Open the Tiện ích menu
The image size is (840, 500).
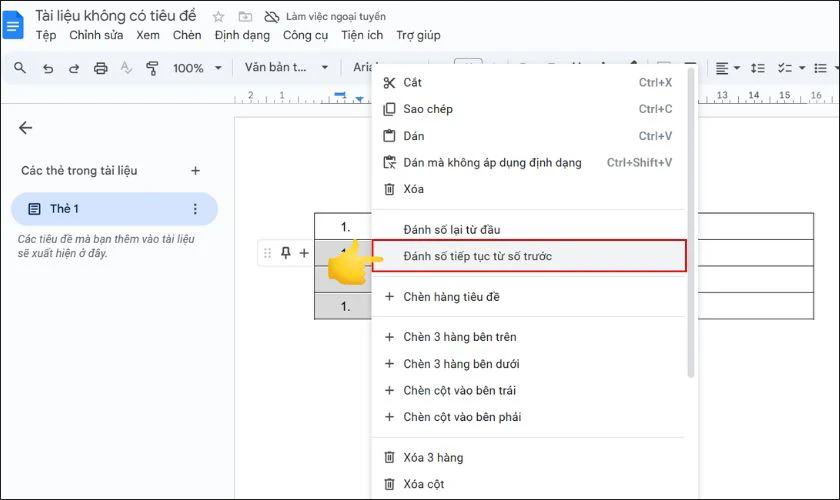(x=362, y=35)
